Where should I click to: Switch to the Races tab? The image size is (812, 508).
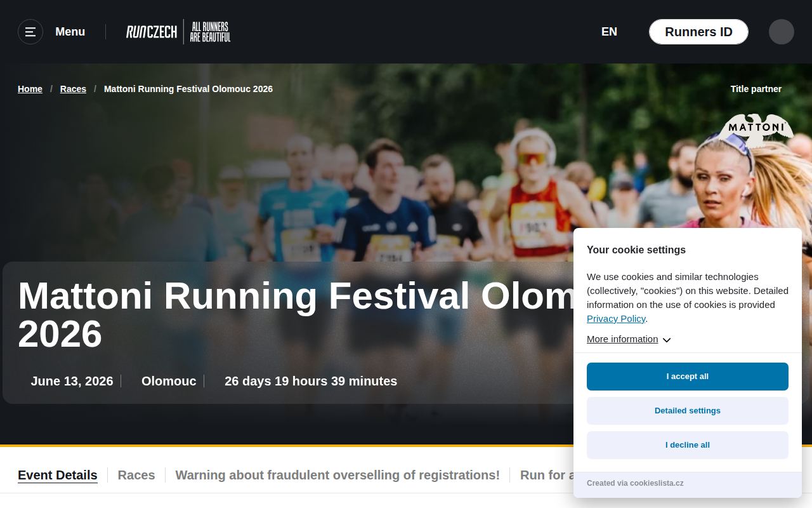click(x=136, y=475)
